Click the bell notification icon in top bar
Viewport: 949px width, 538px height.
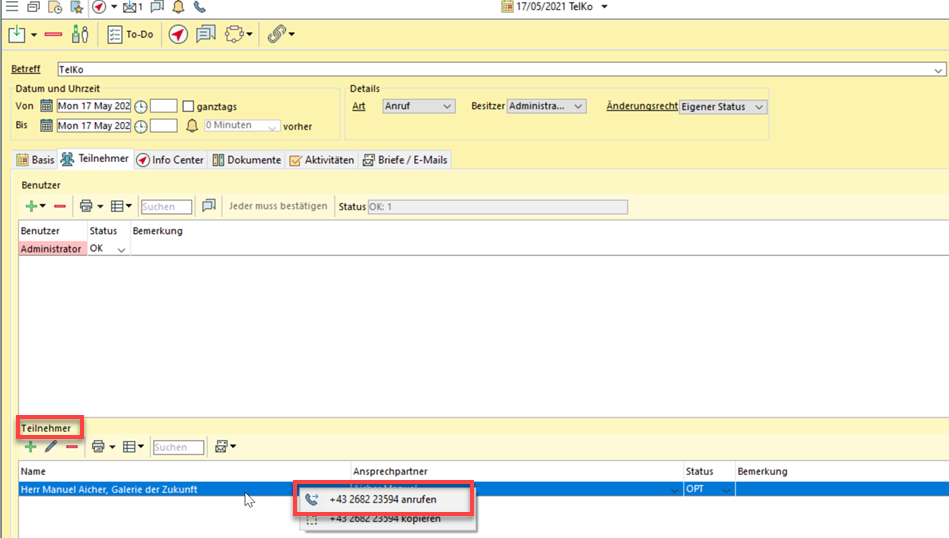coord(180,7)
